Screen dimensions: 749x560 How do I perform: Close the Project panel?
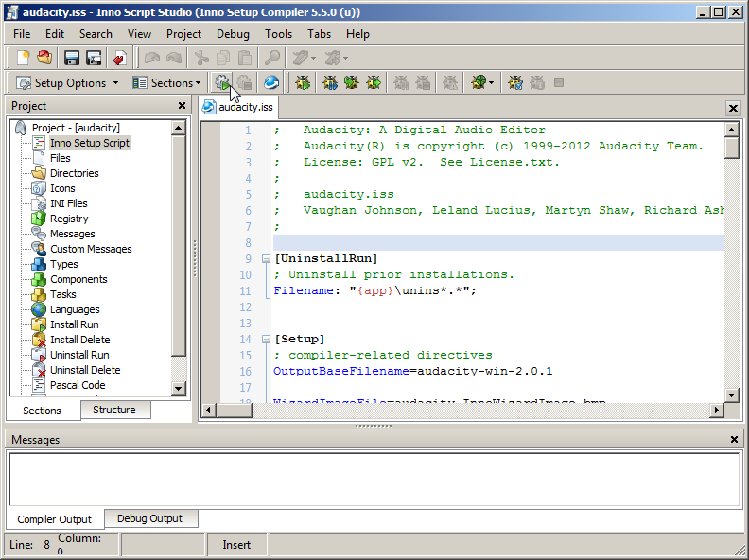(x=182, y=106)
